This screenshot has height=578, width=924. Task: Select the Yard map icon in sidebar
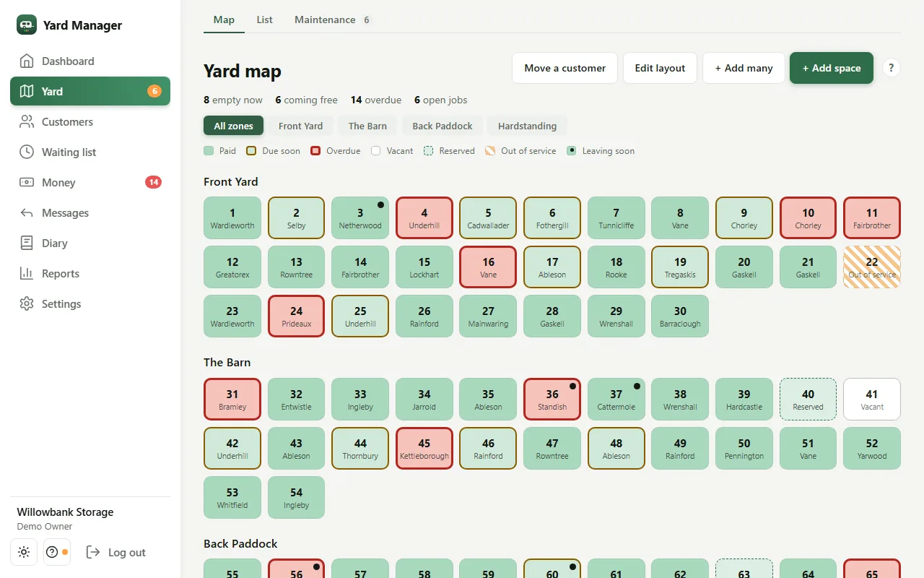[x=27, y=91]
